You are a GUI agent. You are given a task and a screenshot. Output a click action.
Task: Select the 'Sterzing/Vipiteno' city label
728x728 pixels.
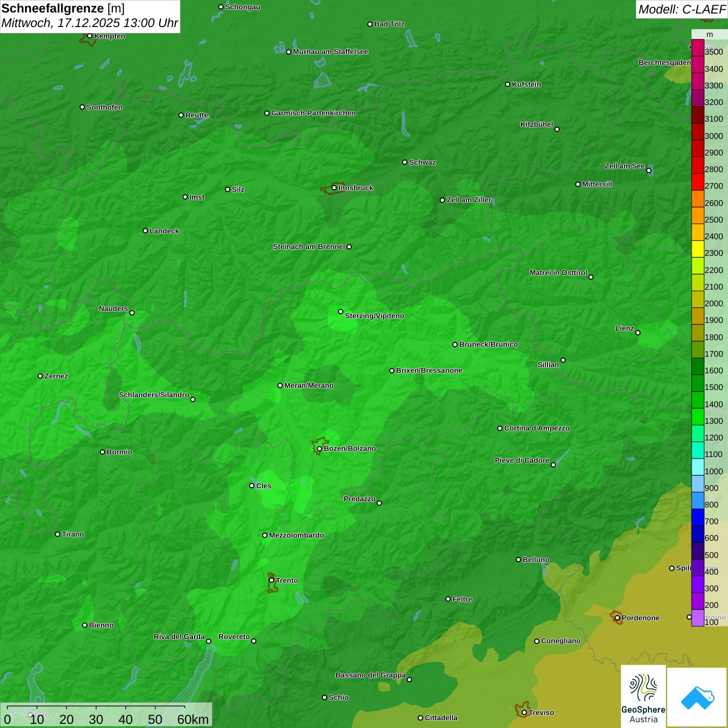[x=374, y=316]
